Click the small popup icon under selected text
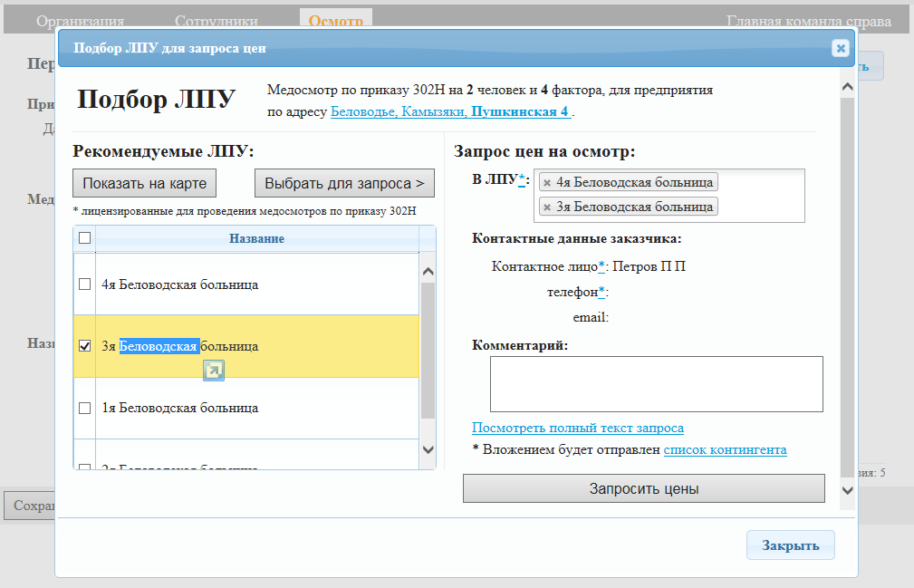Image resolution: width=914 pixels, height=588 pixels. coord(214,370)
